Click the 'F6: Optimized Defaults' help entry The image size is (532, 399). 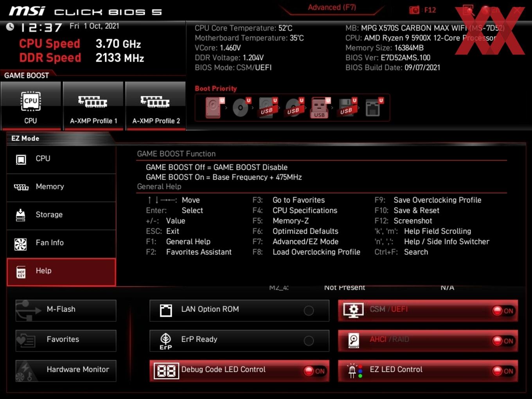point(295,231)
